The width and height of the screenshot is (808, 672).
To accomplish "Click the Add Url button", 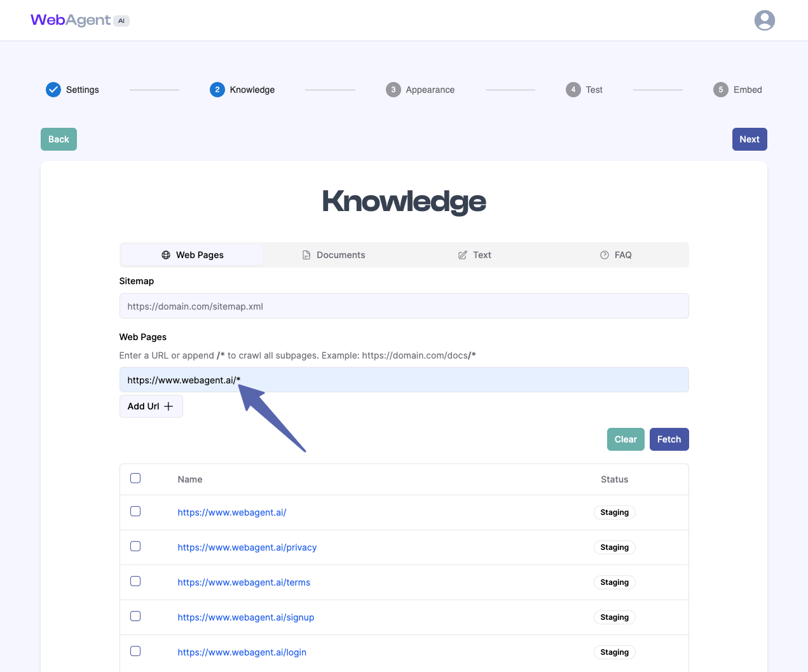I will tap(151, 406).
